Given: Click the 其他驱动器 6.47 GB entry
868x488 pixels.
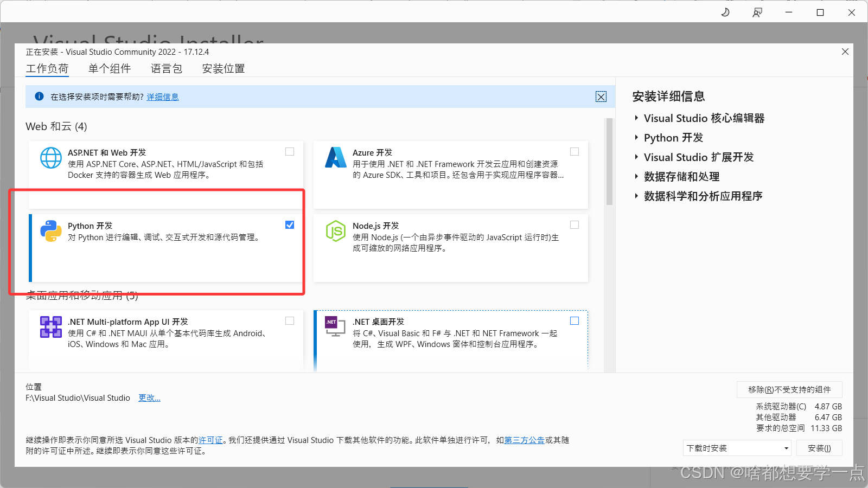Looking at the screenshot, I should pos(799,418).
